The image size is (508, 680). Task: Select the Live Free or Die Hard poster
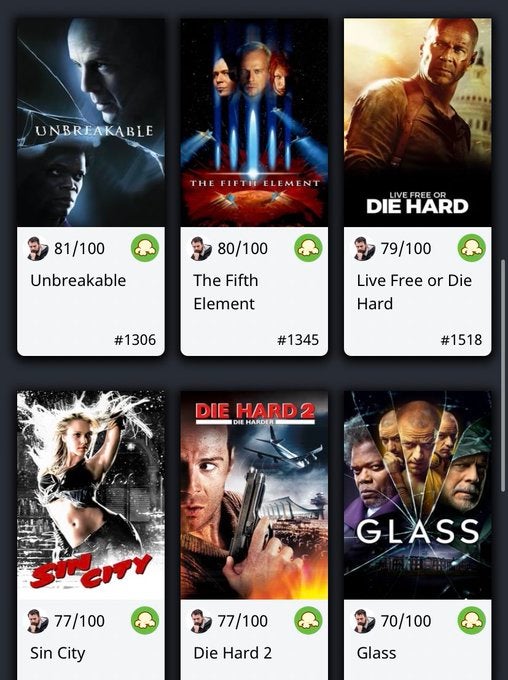[418, 122]
